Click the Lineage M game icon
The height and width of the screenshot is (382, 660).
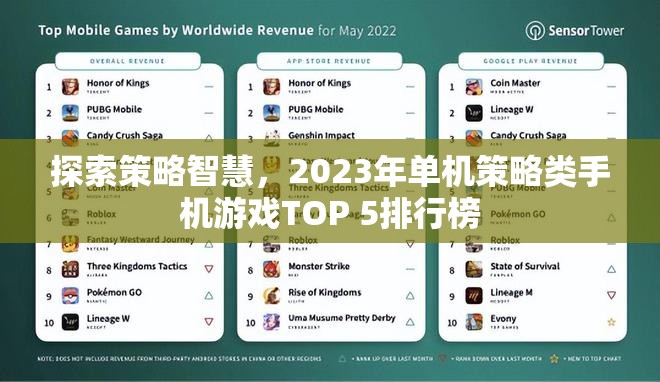tap(474, 296)
